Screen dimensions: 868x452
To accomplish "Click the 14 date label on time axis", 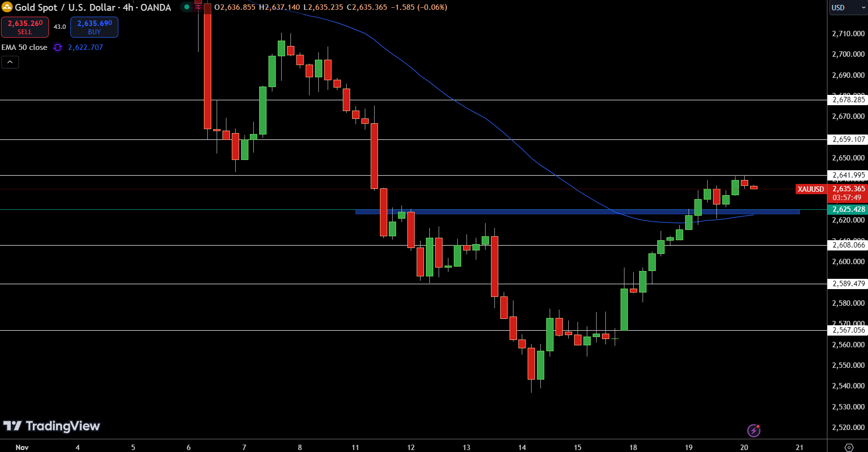I will pos(522,447).
